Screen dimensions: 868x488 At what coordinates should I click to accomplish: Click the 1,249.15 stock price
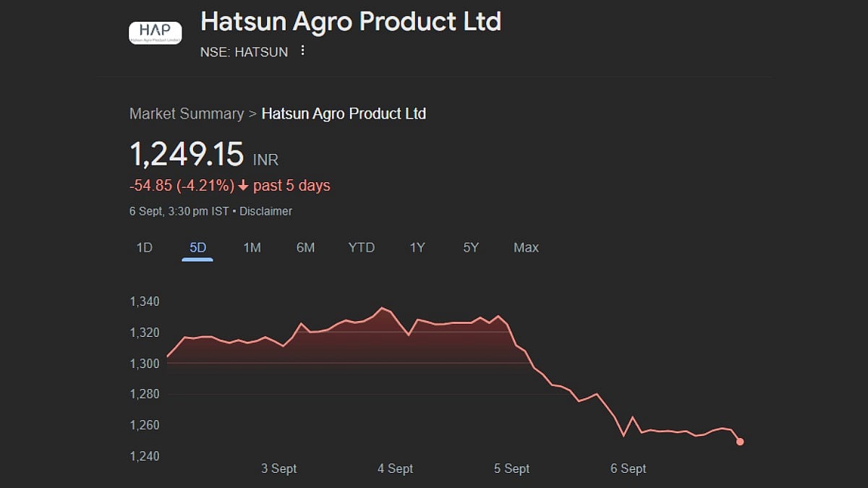[187, 155]
